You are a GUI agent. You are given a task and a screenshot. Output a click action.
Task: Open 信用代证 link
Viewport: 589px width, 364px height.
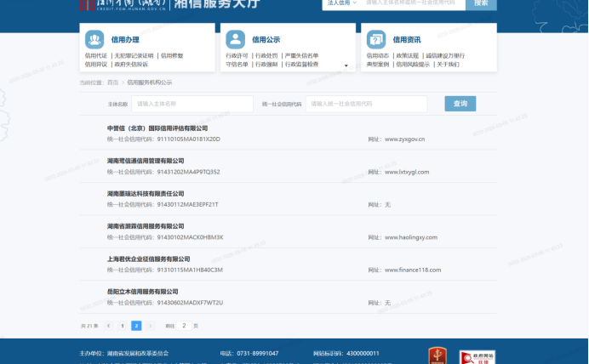pos(96,55)
